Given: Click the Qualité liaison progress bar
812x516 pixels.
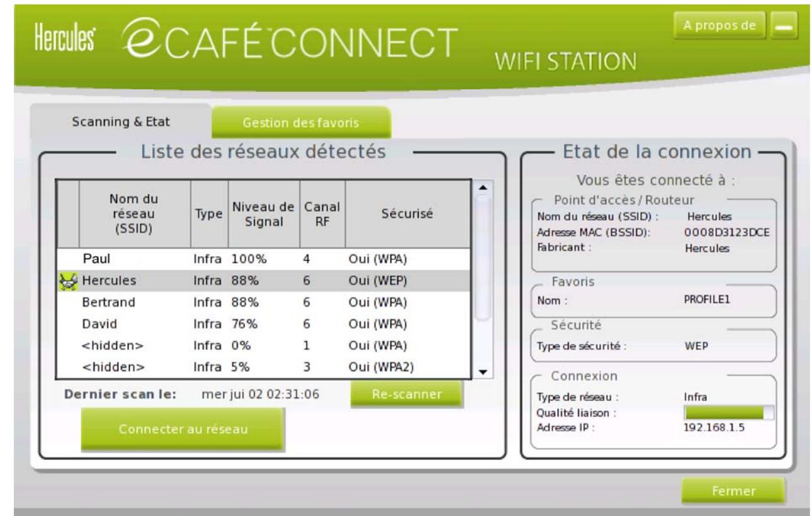Looking at the screenshot, I should coord(729,413).
